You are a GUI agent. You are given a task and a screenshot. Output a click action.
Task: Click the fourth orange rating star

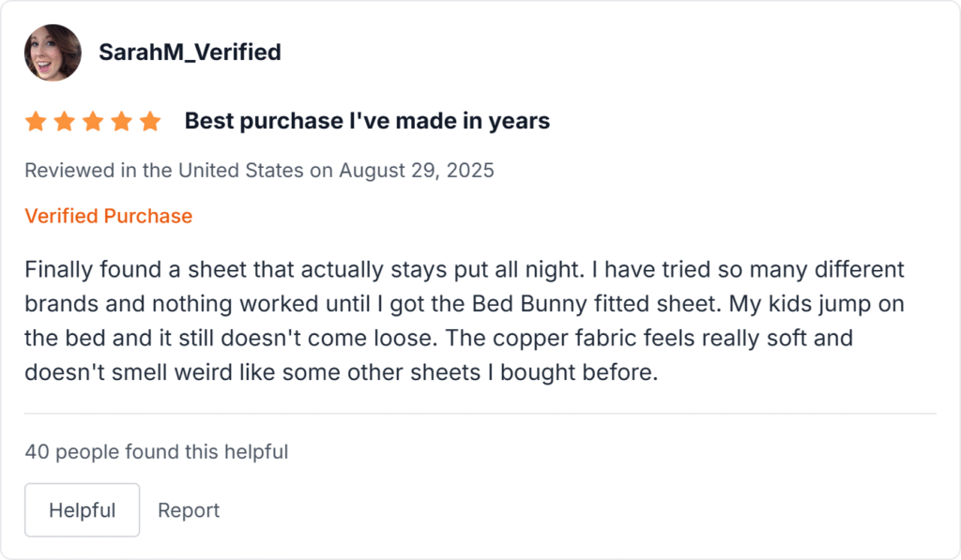[121, 121]
